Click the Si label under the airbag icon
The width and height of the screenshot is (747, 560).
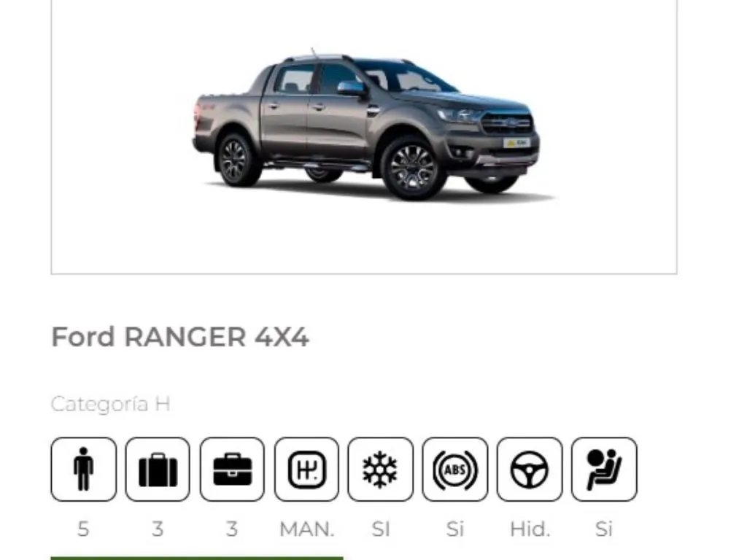pyautogui.click(x=603, y=529)
